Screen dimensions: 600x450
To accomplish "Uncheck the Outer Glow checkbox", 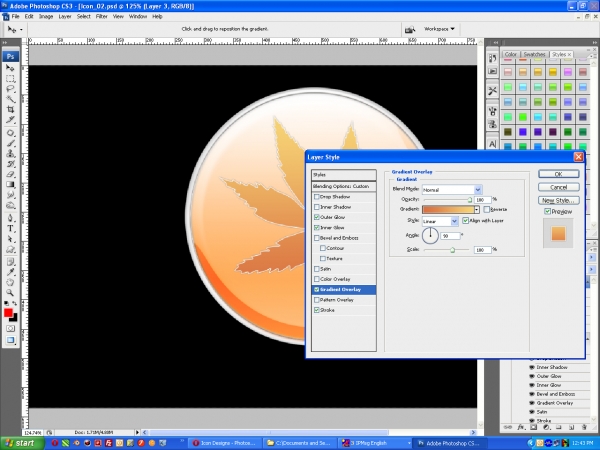I will pos(316,217).
